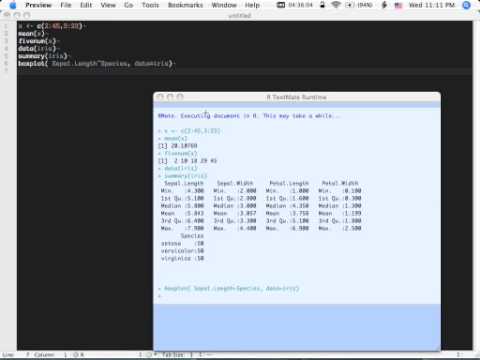Click the boxplot( line in editor

click(96, 63)
